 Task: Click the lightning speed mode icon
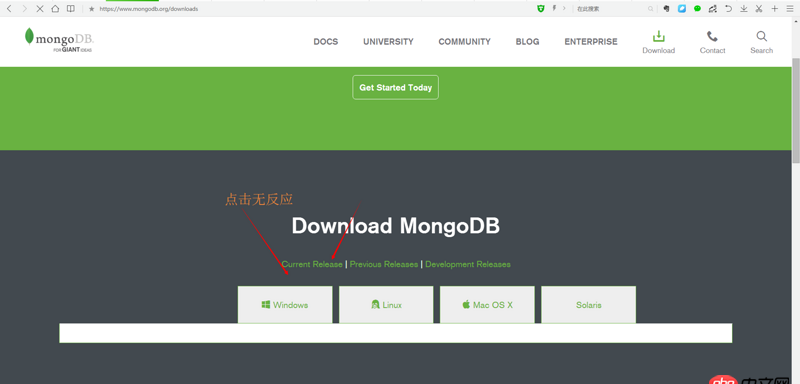click(555, 9)
